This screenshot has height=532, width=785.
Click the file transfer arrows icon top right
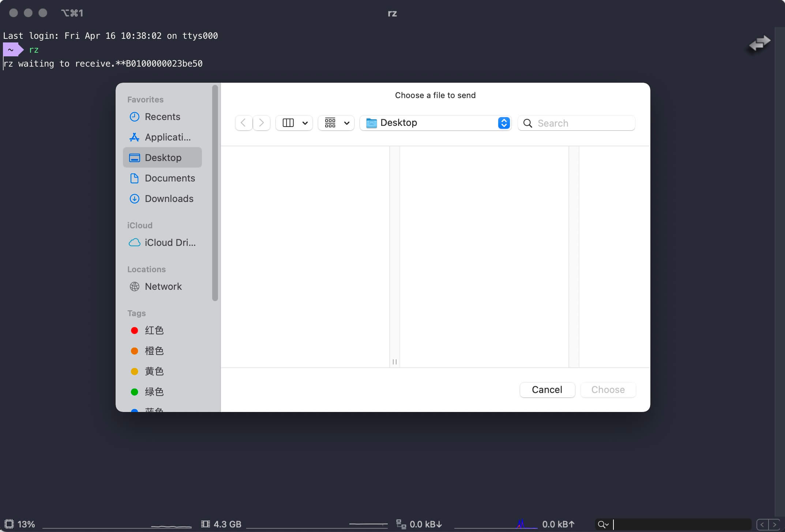(x=759, y=43)
